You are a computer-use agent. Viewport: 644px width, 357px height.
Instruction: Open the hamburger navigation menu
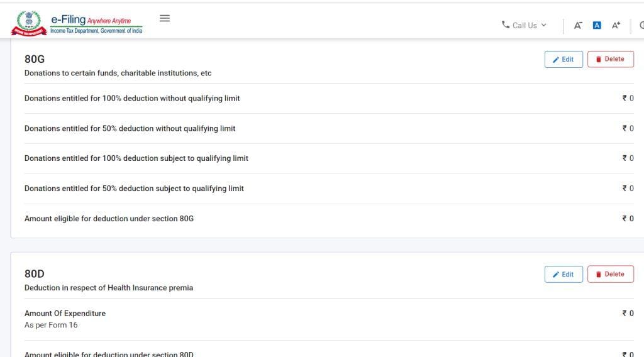click(x=165, y=18)
